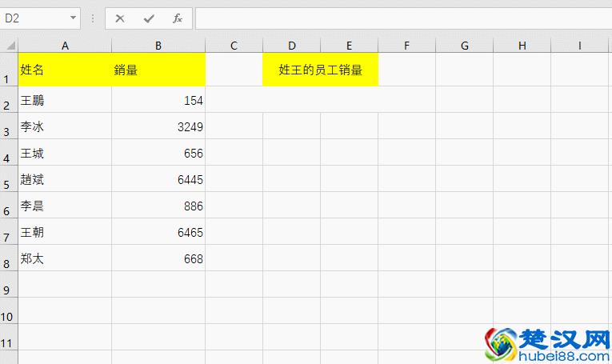Select the cell with value 6445
This screenshot has width=612, height=364.
(158, 179)
